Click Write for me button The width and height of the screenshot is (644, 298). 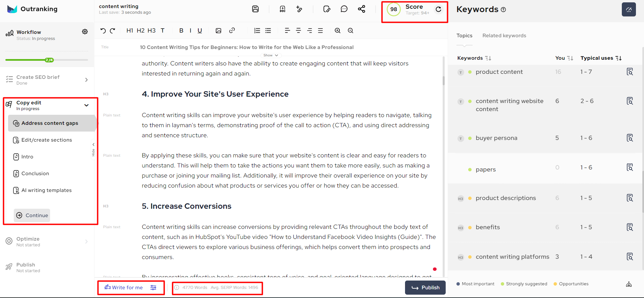coord(123,288)
